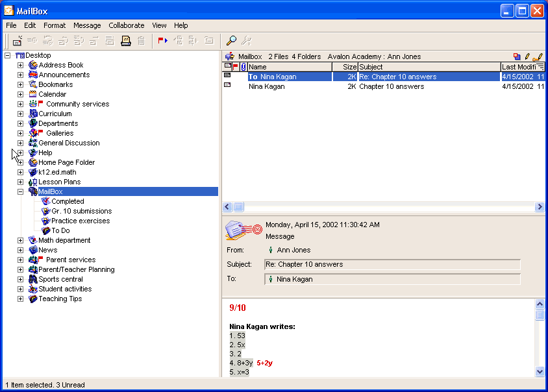548x392 pixels.
Task: Click the MailBox envelope icon in the tree
Action: pos(32,191)
